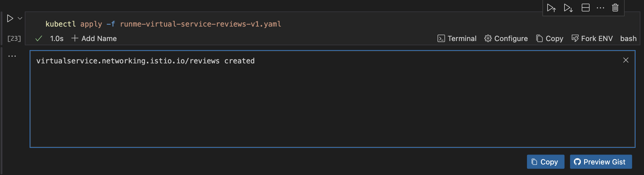Open more cell actions in toolbar
The height and width of the screenshot is (175, 644).
point(600,8)
